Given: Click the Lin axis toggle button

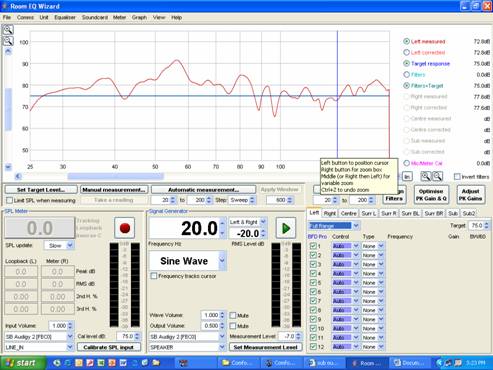Looking at the screenshot, I should click(x=407, y=176).
